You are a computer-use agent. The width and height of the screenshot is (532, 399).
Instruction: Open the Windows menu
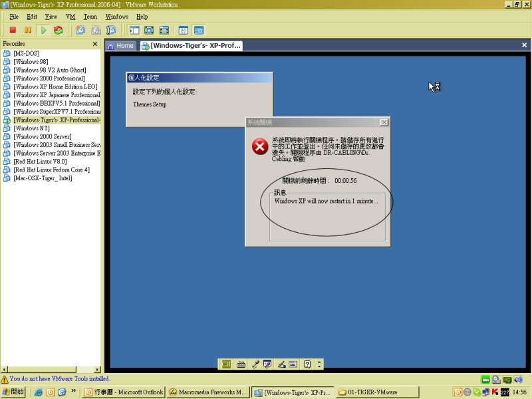coord(117,17)
